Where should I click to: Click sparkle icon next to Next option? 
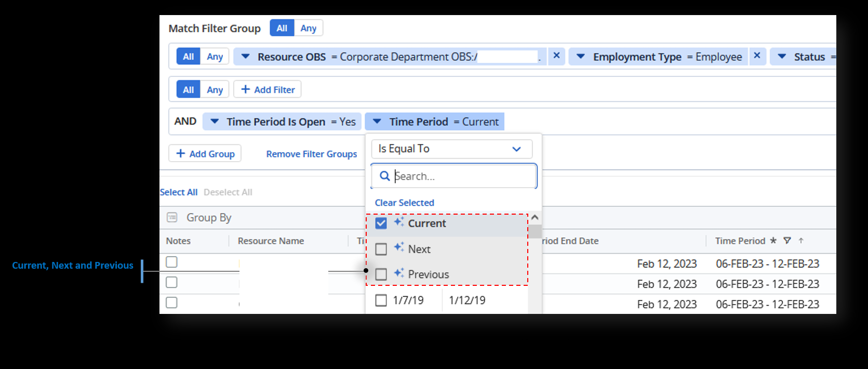pos(399,247)
